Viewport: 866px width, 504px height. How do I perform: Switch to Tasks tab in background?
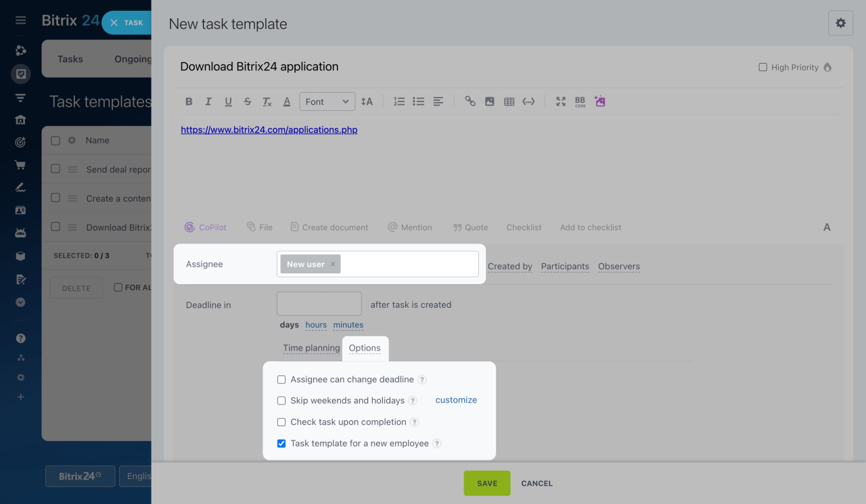[70, 59]
